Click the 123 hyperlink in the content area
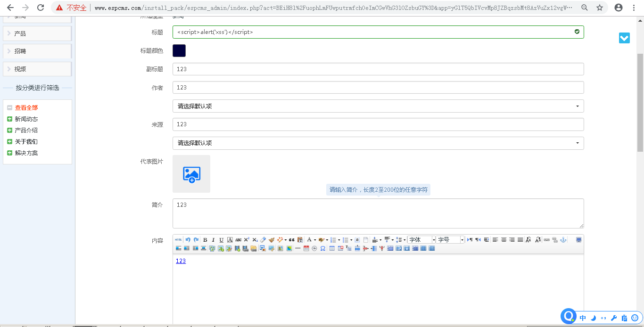644x327 pixels. (x=180, y=261)
